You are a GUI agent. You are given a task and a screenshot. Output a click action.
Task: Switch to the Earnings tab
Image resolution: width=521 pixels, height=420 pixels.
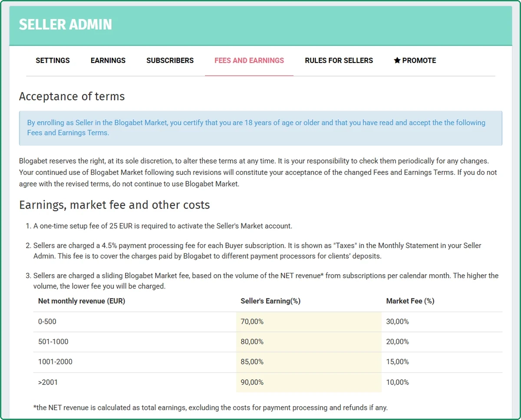tap(108, 61)
